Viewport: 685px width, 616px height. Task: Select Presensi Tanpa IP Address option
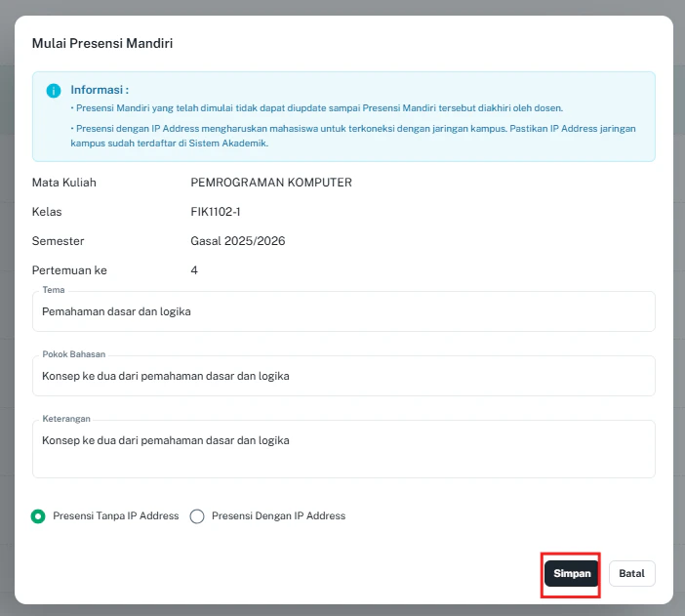click(x=38, y=516)
